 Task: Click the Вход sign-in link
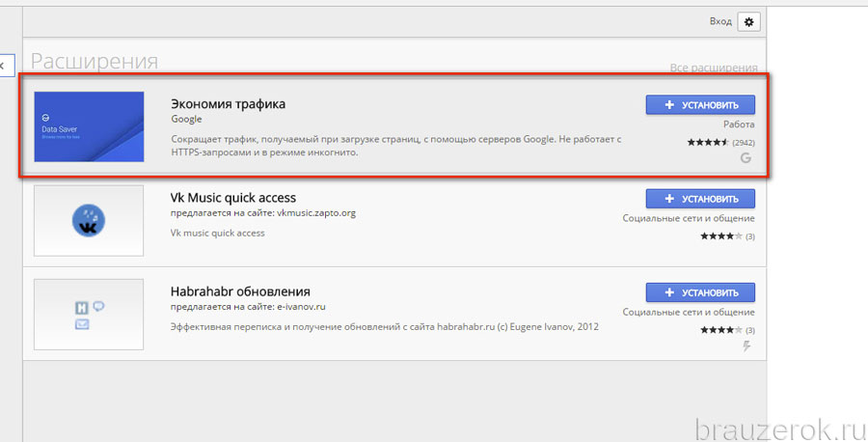[x=720, y=21]
